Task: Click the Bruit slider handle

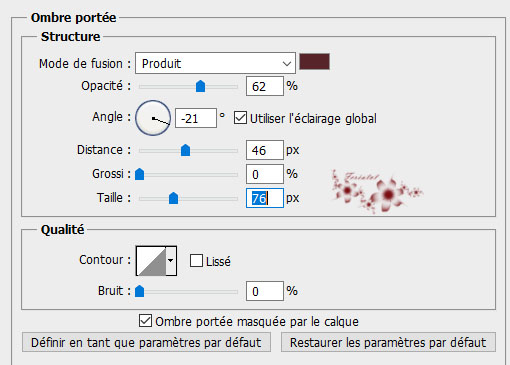Action: pos(139,291)
